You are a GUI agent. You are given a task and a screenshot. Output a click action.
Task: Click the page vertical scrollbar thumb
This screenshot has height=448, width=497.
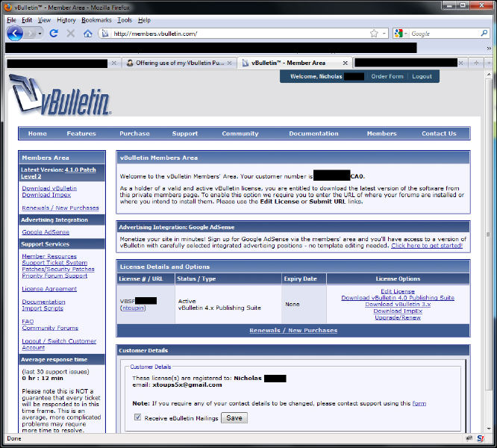click(489, 234)
